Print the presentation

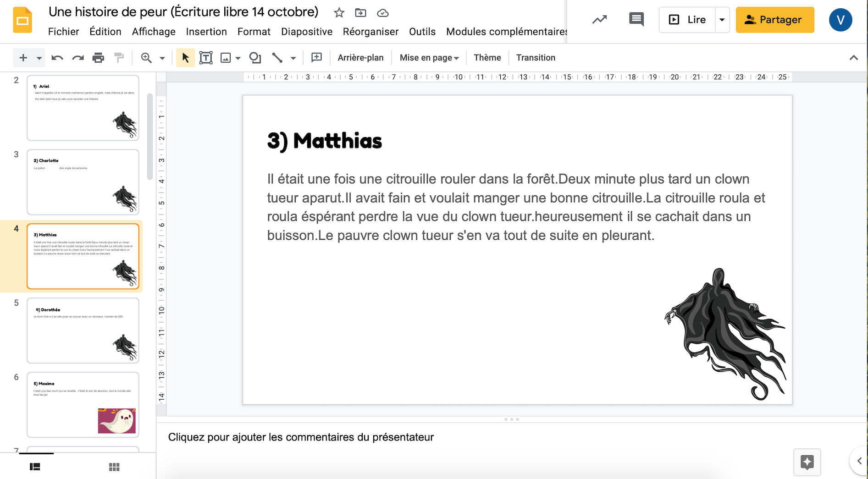pos(98,58)
